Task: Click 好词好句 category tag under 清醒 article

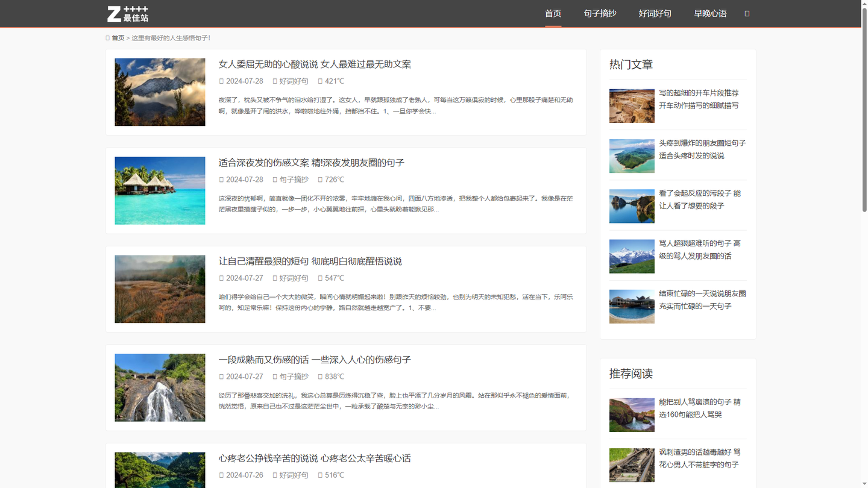Action: point(294,278)
